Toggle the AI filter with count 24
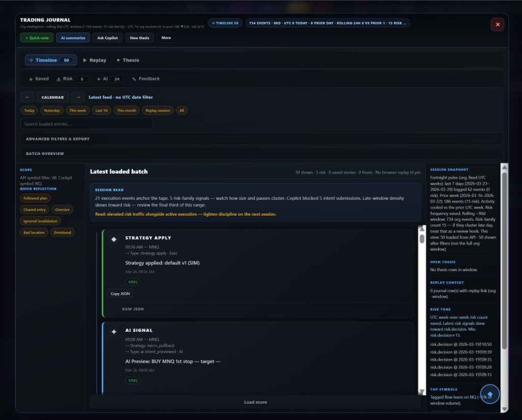 (110, 79)
